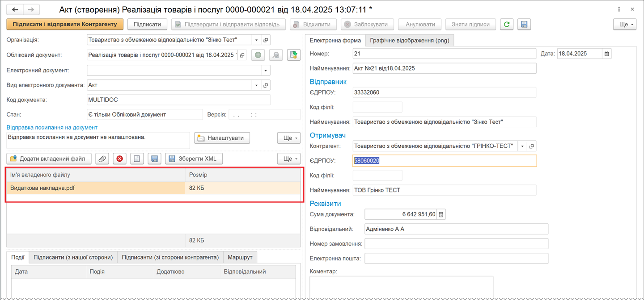Expand the Контрагент dropdown list
Screen dimensions: 644x301
(x=522, y=146)
